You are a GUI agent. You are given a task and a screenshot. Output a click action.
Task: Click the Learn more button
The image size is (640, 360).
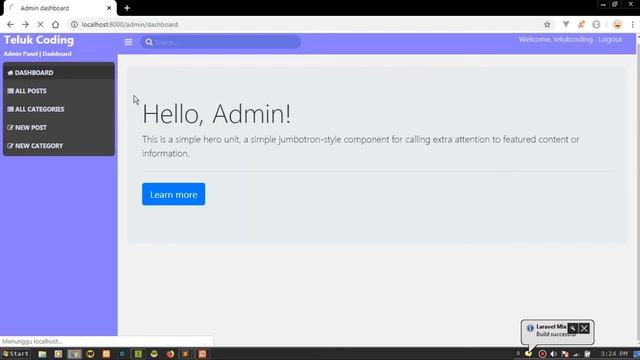[x=173, y=194]
